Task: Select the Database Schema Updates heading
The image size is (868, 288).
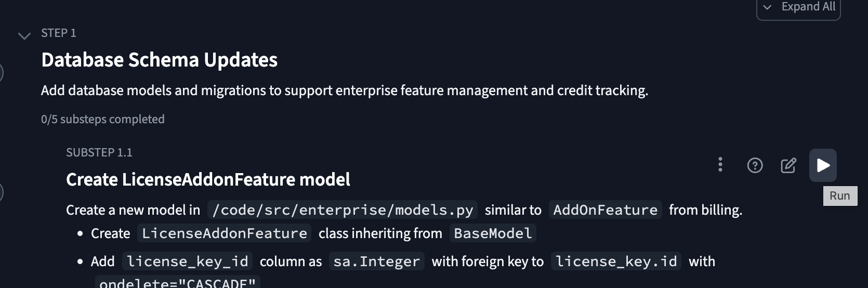Action: (x=159, y=60)
